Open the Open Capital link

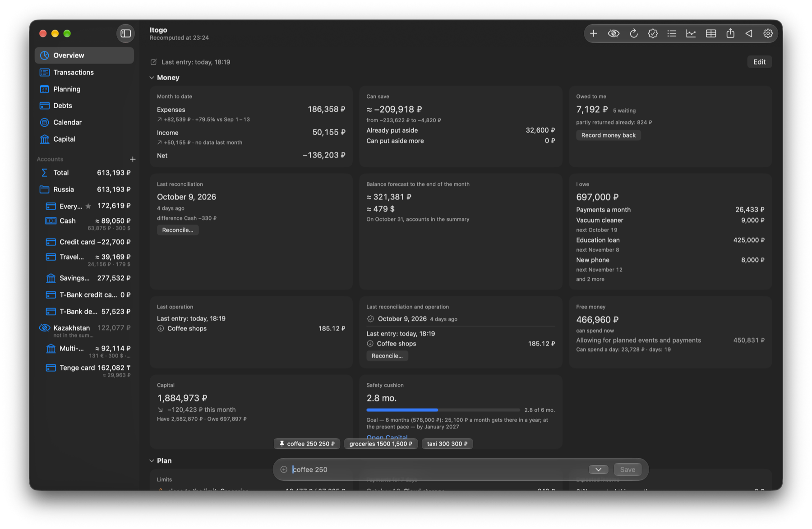[x=387, y=437]
